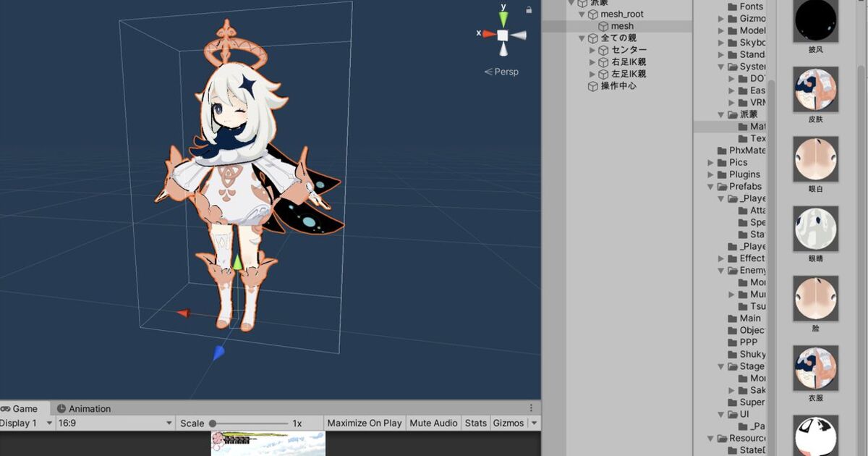Expand the センター hierarchy node
This screenshot has height=456, width=868.
593,50
